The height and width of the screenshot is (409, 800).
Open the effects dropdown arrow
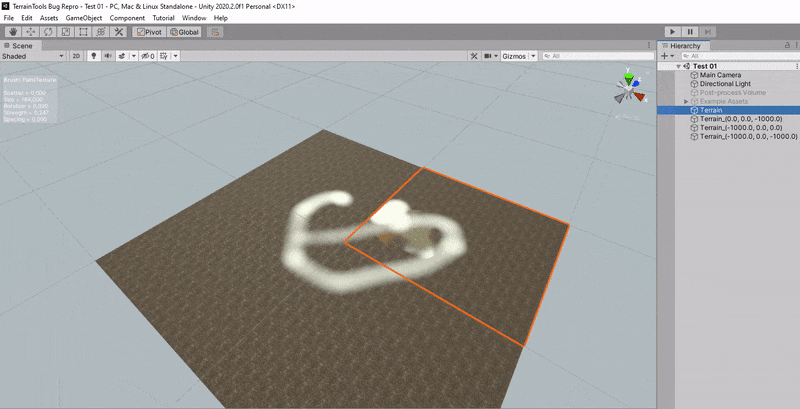[134, 56]
